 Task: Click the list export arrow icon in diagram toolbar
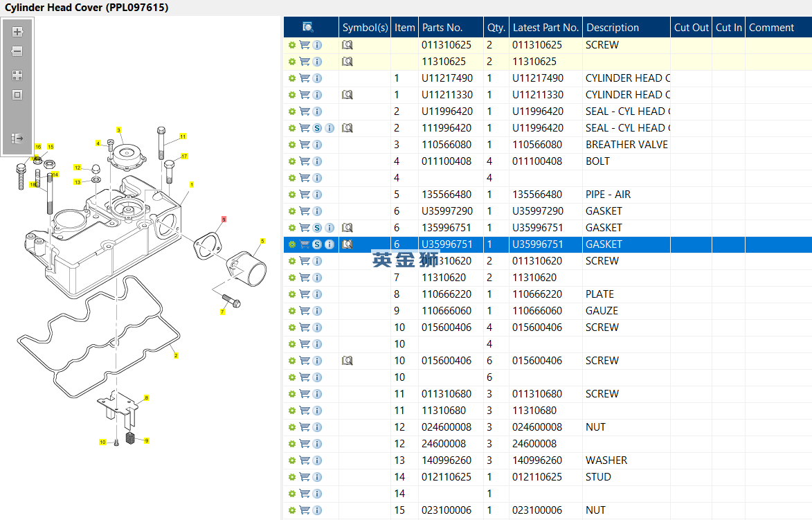pos(17,138)
